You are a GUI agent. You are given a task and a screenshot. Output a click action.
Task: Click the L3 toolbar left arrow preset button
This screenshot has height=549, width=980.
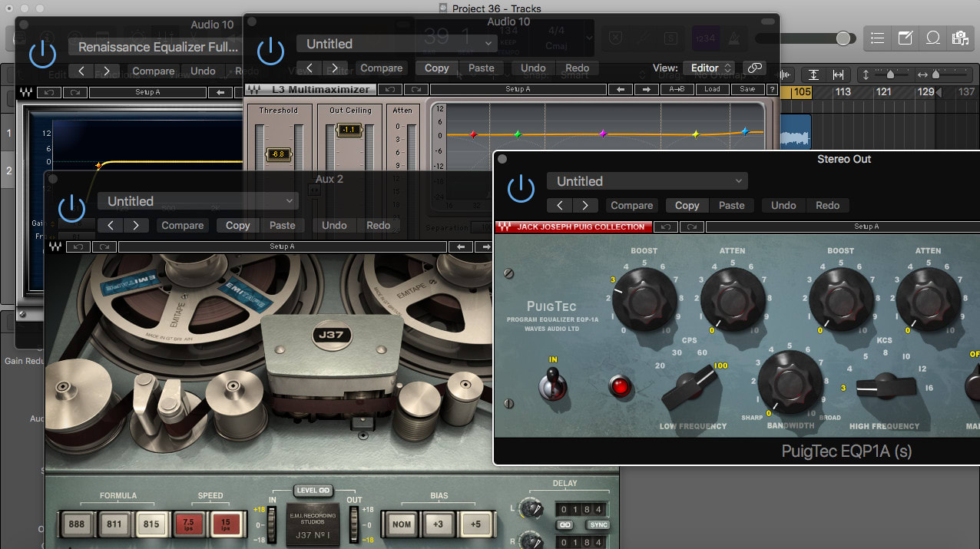(621, 89)
